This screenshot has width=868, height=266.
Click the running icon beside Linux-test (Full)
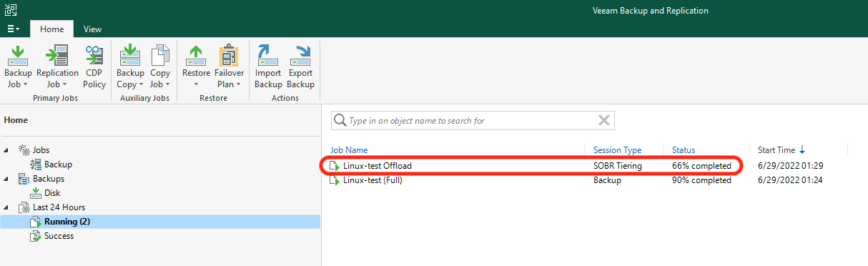pyautogui.click(x=335, y=180)
